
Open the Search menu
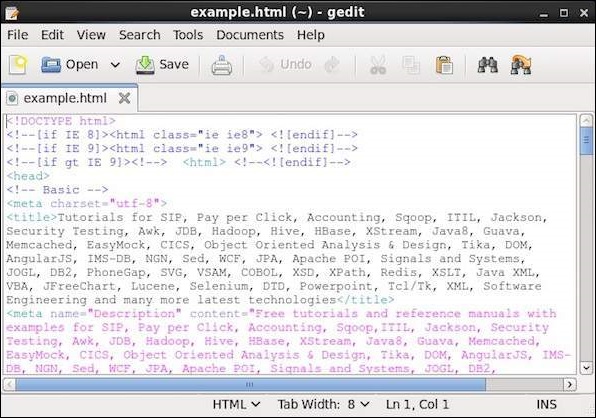pos(139,35)
